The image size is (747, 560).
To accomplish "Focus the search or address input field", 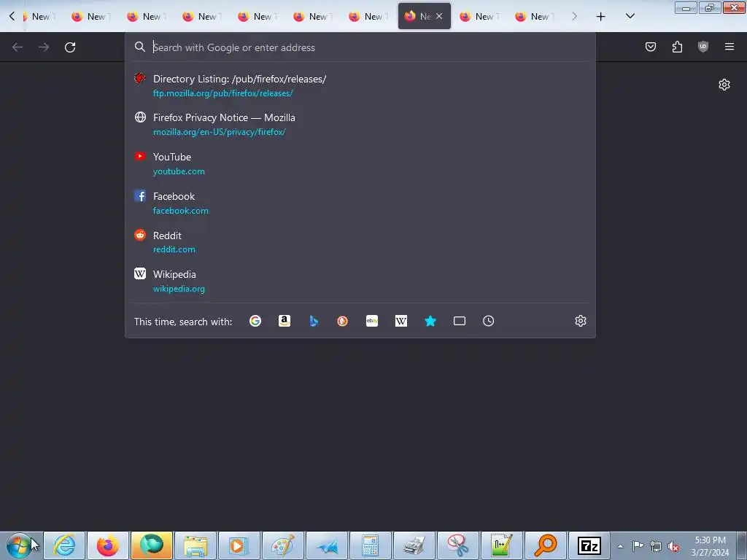I will [x=362, y=47].
